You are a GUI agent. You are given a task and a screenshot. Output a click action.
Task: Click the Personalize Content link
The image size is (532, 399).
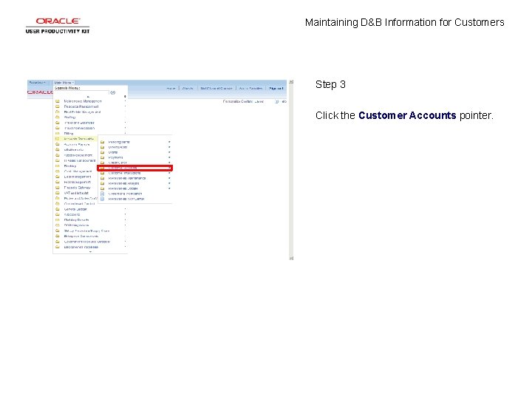[238, 101]
